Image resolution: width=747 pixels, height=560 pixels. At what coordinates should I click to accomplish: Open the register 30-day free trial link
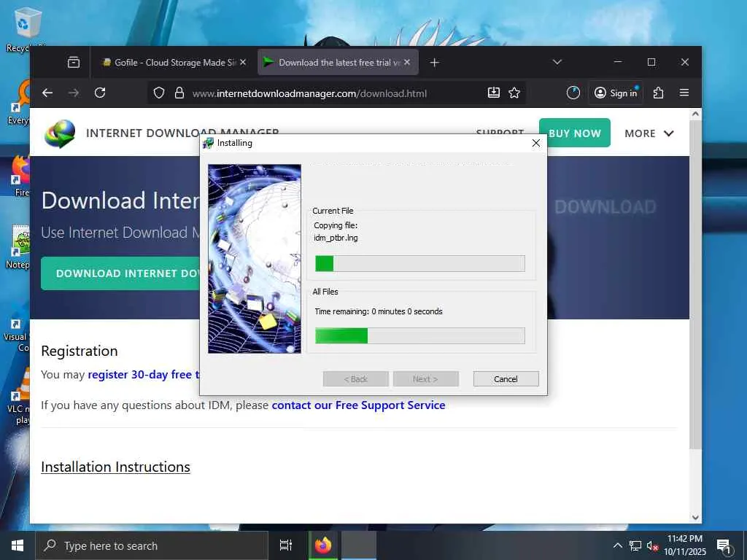[144, 375]
